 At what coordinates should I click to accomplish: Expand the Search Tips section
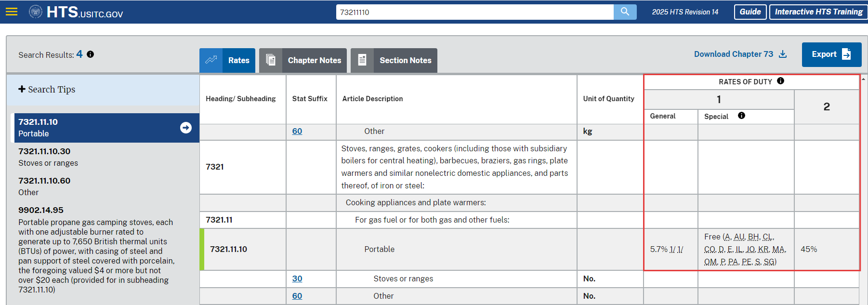tap(47, 90)
